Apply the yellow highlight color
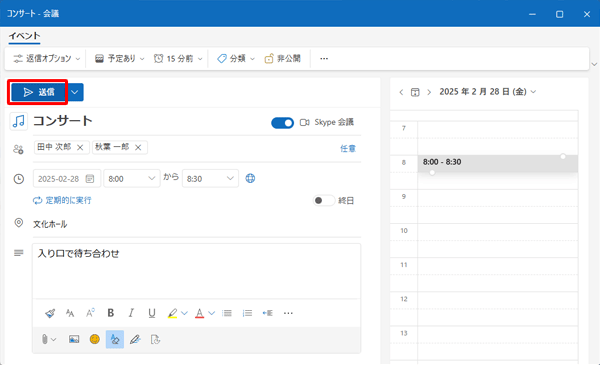The image size is (600, 365). pos(172,313)
